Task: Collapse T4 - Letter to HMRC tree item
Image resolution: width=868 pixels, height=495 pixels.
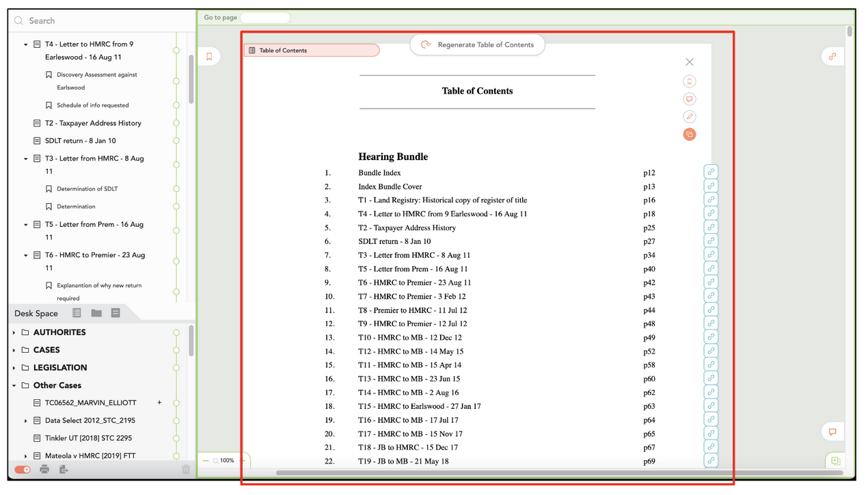Action: click(x=26, y=44)
